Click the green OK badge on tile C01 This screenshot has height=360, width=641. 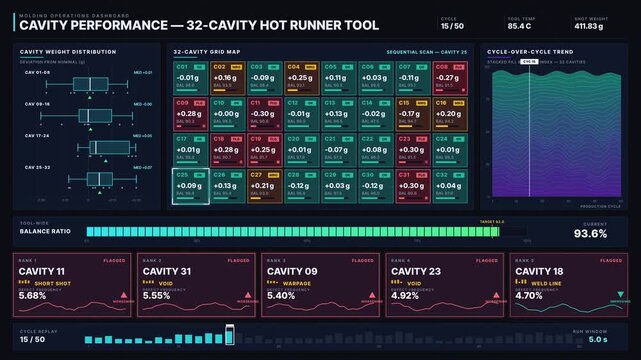click(x=199, y=67)
